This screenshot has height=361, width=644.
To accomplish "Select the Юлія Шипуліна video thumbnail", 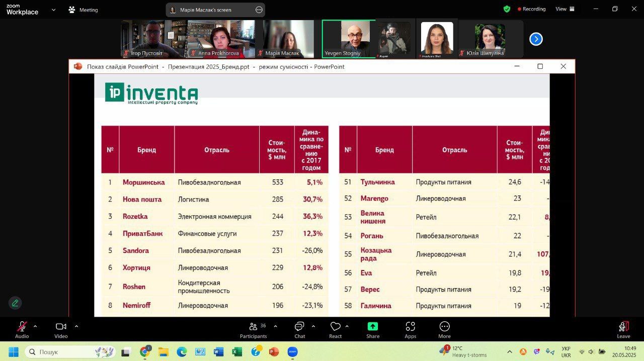I will 491,39.
